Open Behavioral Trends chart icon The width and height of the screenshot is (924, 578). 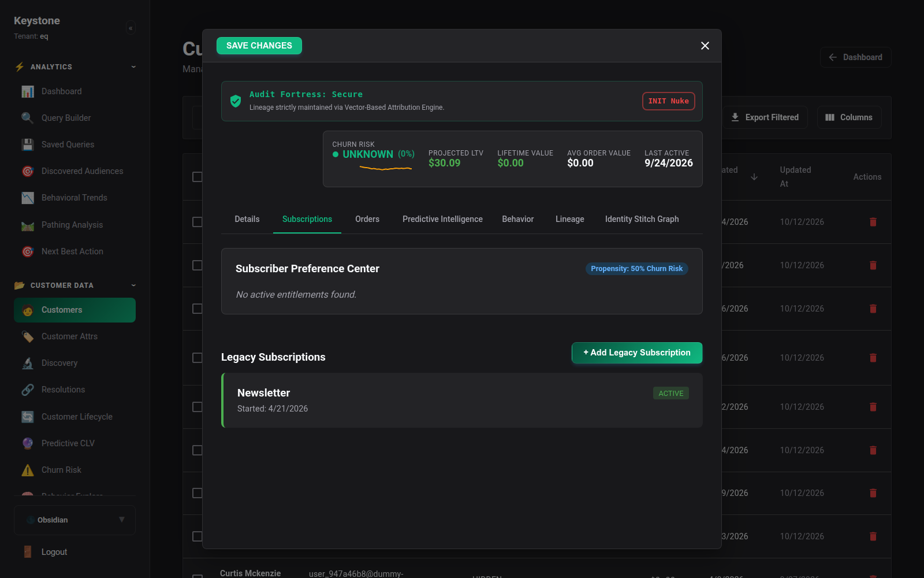coord(28,198)
